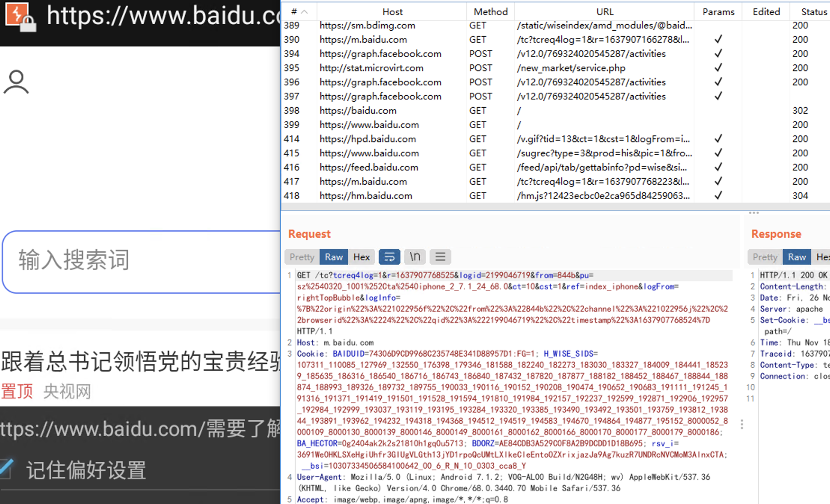Click the vertical dots splitter between Request and Response

[x=742, y=424]
